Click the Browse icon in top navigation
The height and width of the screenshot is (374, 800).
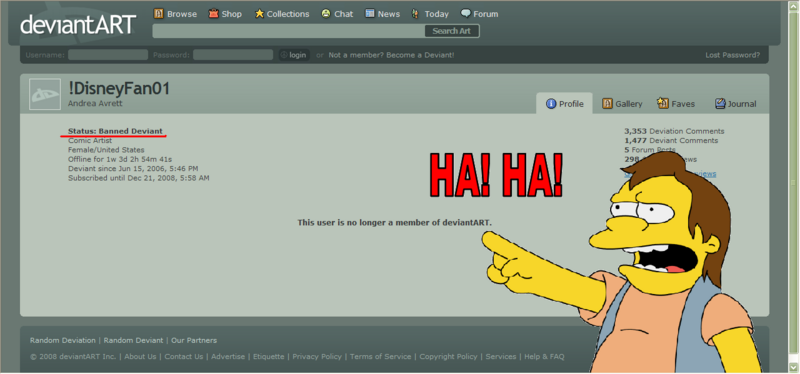pyautogui.click(x=159, y=14)
